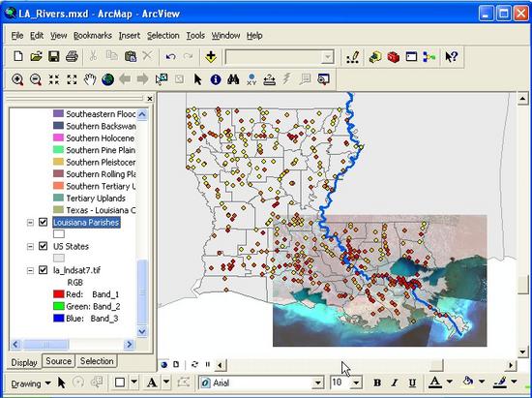
Task: Open Find with binoculars icon
Action: (x=233, y=79)
